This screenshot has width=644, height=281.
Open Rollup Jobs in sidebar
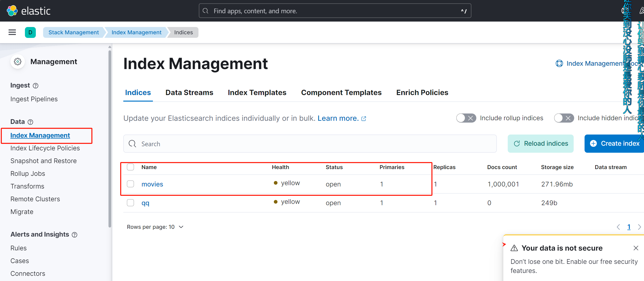click(x=28, y=174)
